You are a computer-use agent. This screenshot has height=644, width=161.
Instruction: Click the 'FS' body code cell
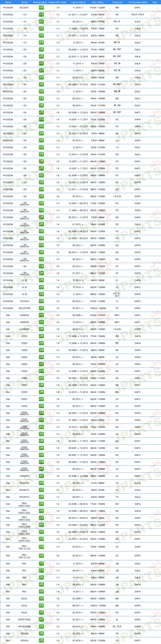pos(117,308)
